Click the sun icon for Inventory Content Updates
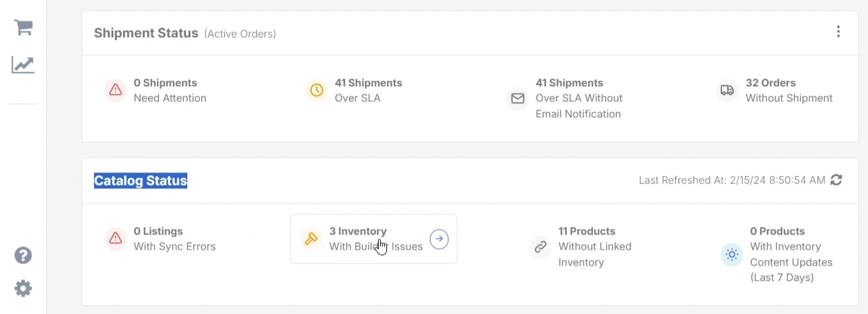This screenshot has width=868, height=314. pos(731,255)
